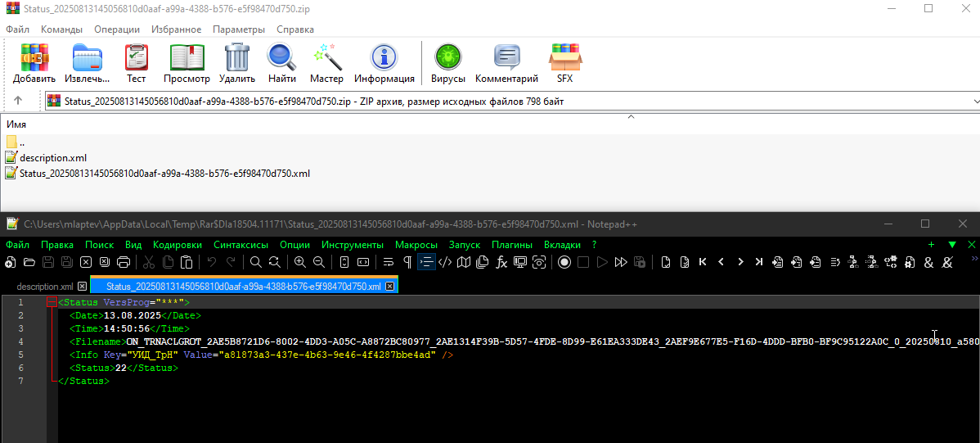Click line number 5 in the editor margin
980x443 pixels.
pyautogui.click(x=20, y=355)
